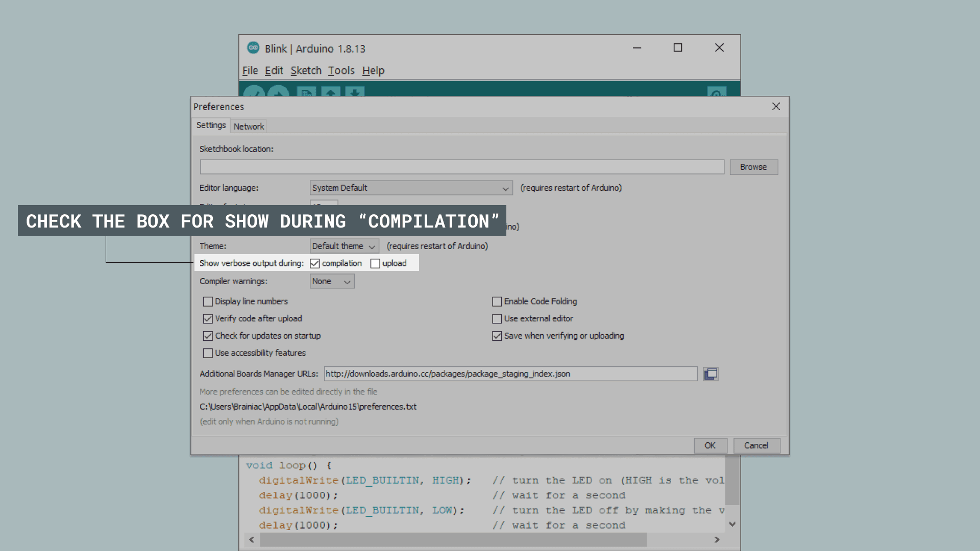Viewport: 980px width, 551px height.
Task: Click the Save sketch down-arrow icon
Action: [x=355, y=92]
